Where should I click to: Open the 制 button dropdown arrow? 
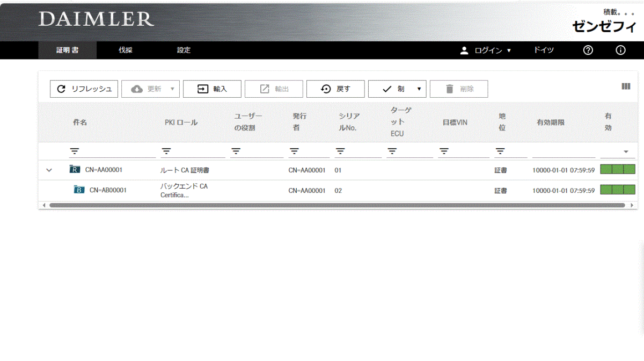[419, 89]
